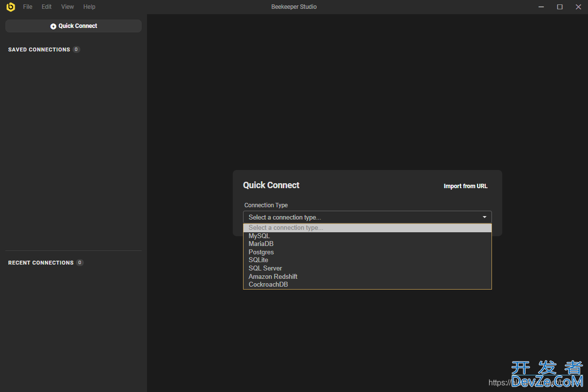Choose MariaDB from connection types
The height and width of the screenshot is (392, 588).
point(367,244)
